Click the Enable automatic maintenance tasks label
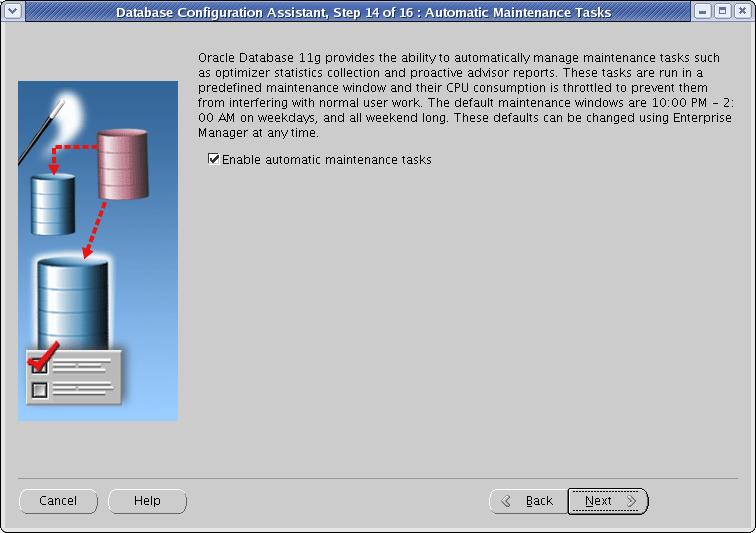The width and height of the screenshot is (756, 533). click(x=326, y=160)
